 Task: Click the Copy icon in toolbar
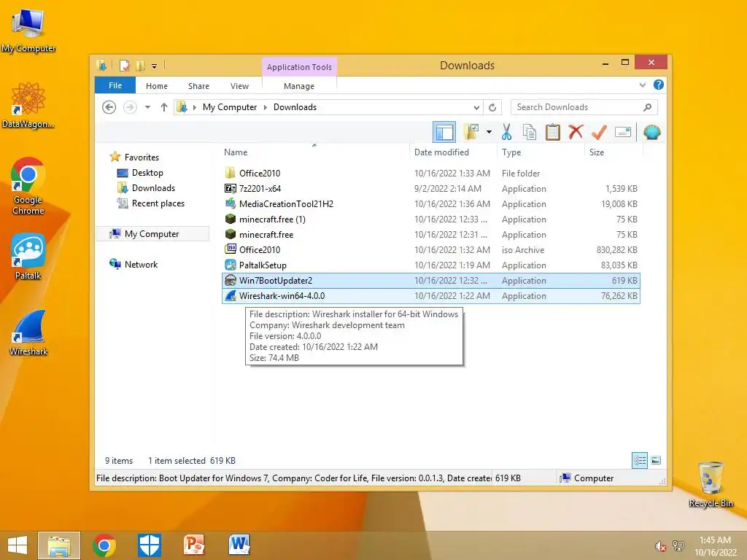point(530,132)
